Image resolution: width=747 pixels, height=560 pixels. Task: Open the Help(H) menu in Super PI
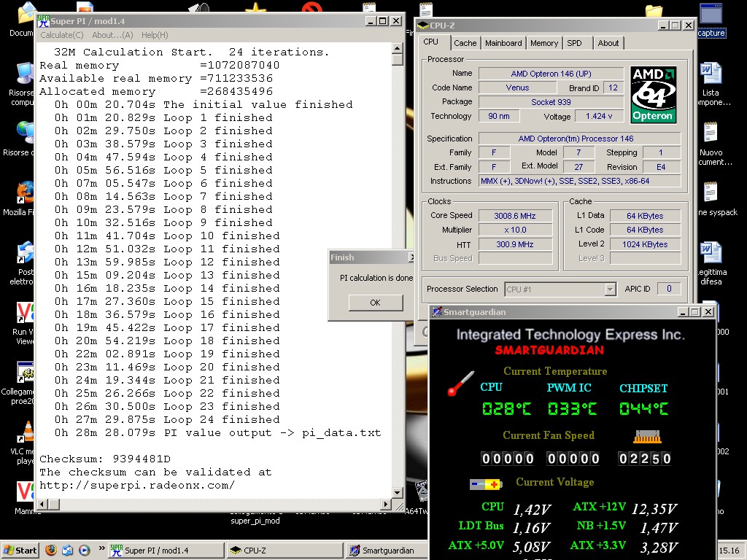(155, 35)
